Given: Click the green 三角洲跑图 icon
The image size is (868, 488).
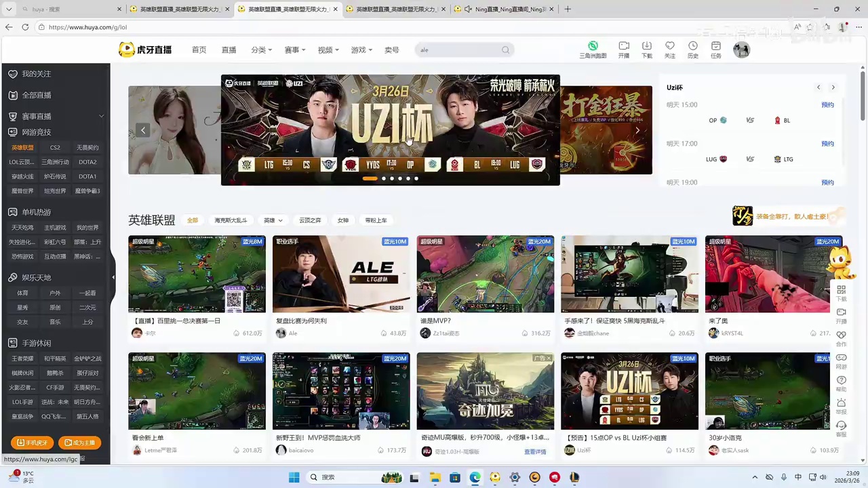Looking at the screenshot, I should 593,46.
